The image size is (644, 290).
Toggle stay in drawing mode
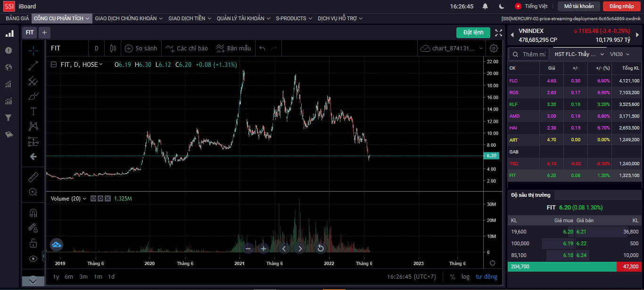[33, 228]
